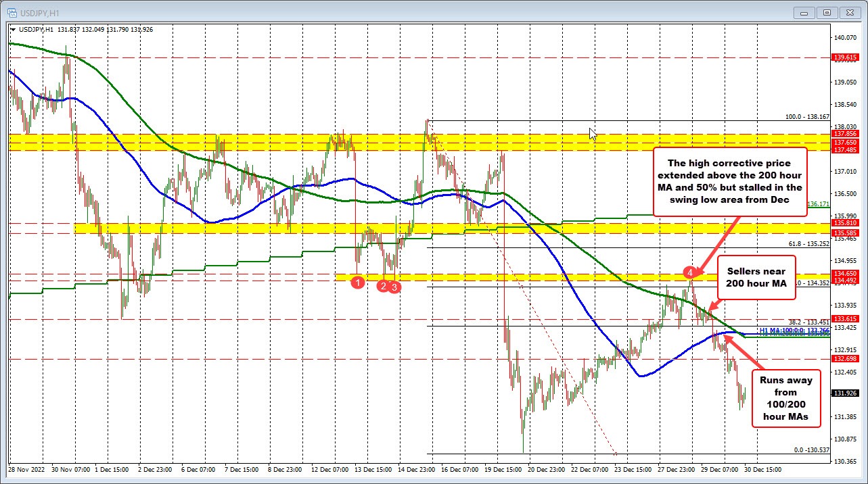This screenshot has width=868, height=484.
Task: Click the 136.500 price scale label
Action: [844, 194]
